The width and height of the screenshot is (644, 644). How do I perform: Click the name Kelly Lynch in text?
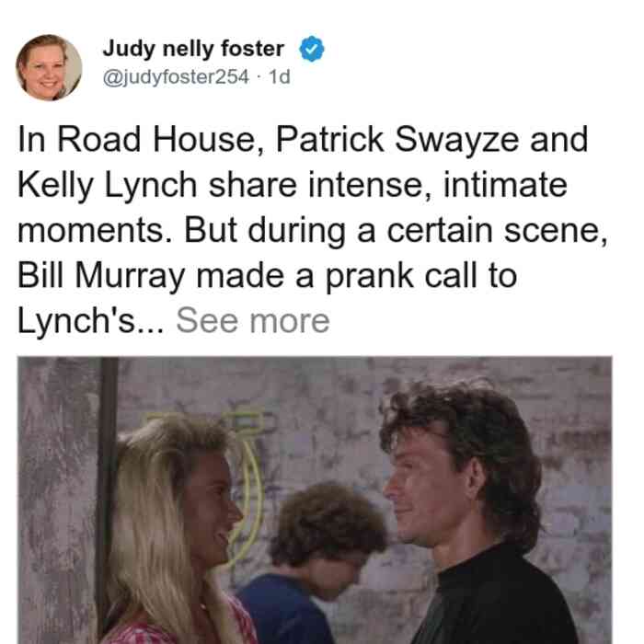pyautogui.click(x=108, y=186)
